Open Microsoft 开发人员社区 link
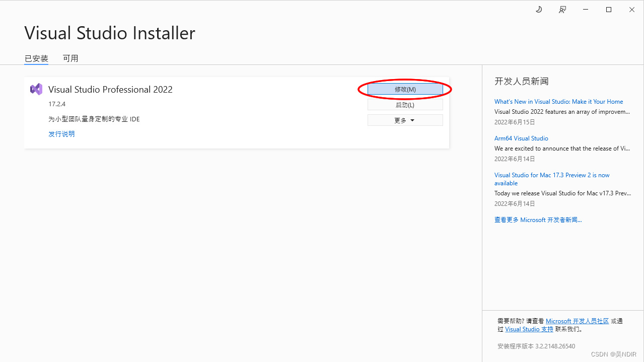 tap(578, 321)
